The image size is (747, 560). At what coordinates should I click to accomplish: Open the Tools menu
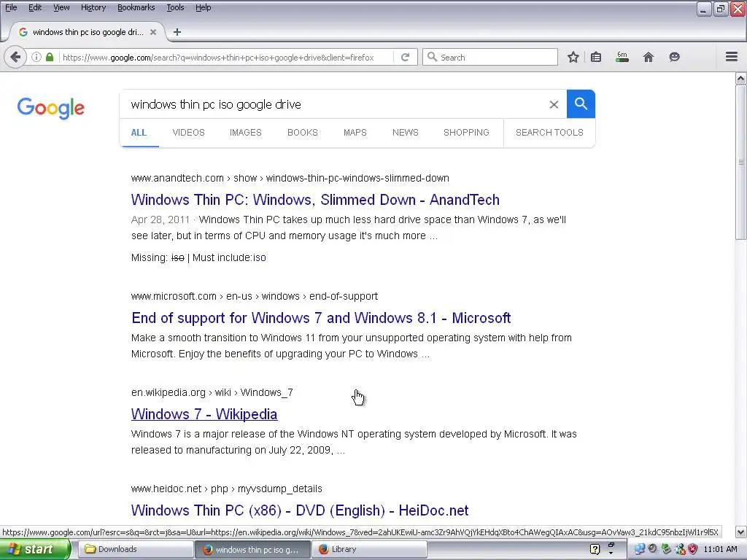(x=175, y=7)
